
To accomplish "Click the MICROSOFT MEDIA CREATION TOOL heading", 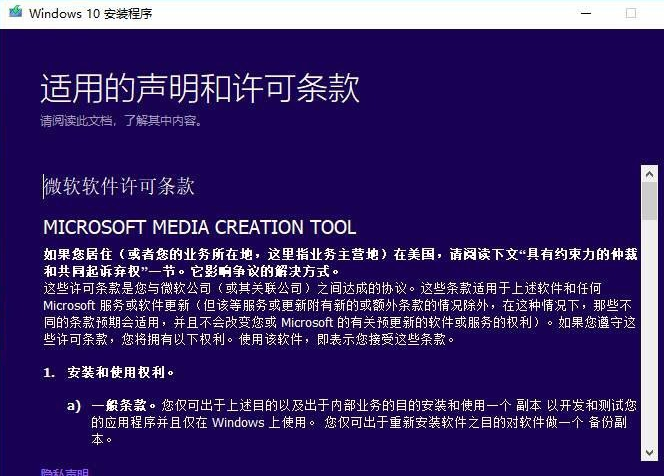I will pos(199,227).
